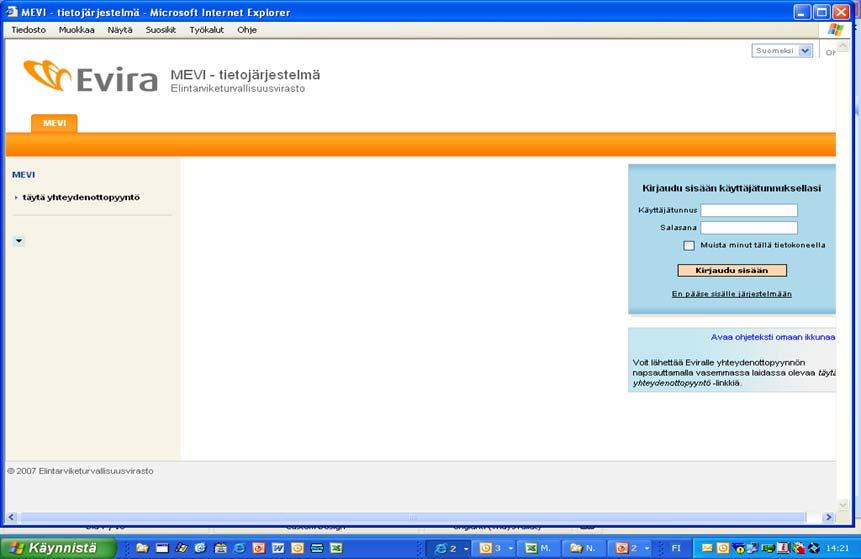The height and width of the screenshot is (559, 861).
Task: Switch to the PowerPoint taskbar group
Action: [628, 548]
